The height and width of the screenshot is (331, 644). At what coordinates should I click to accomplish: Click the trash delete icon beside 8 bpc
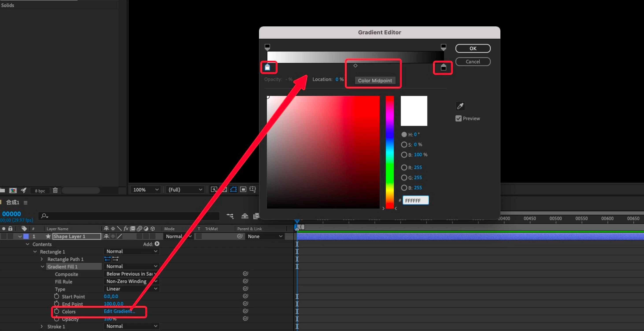[55, 191]
